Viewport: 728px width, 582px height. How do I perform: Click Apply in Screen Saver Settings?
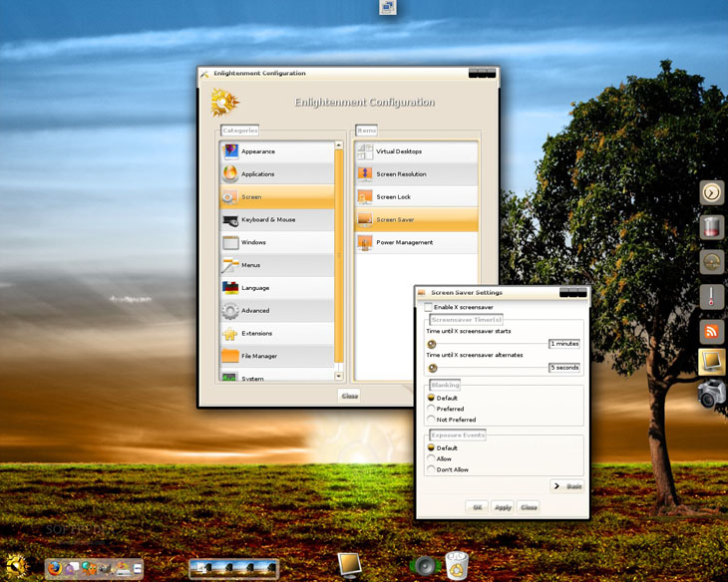pyautogui.click(x=503, y=507)
